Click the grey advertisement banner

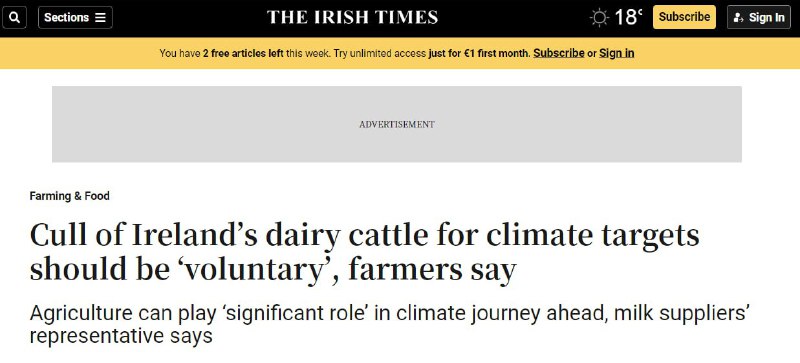point(397,124)
